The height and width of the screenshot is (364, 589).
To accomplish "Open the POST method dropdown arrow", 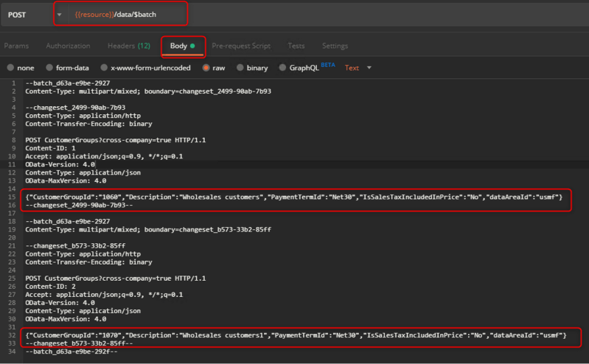I will (60, 15).
